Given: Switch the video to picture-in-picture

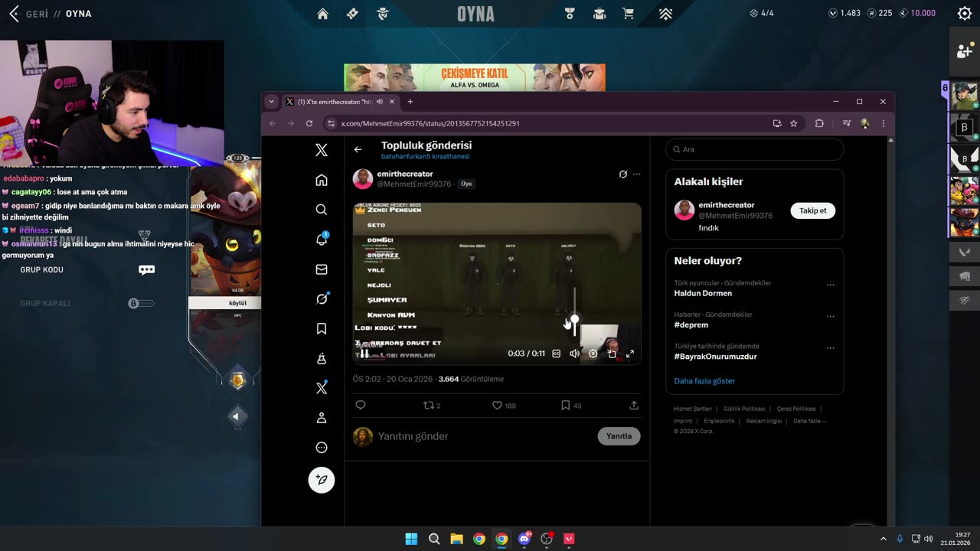Looking at the screenshot, I should pos(612,354).
